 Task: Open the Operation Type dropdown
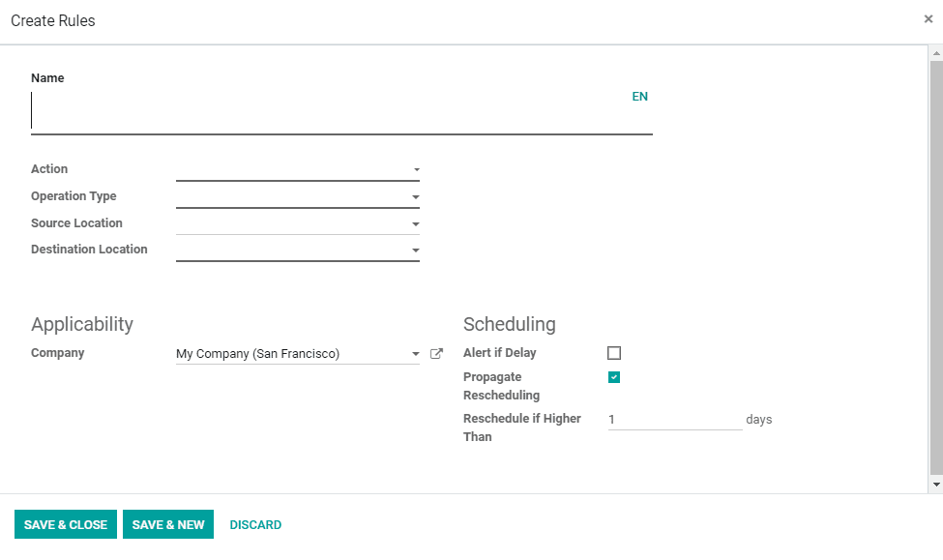pyautogui.click(x=416, y=197)
